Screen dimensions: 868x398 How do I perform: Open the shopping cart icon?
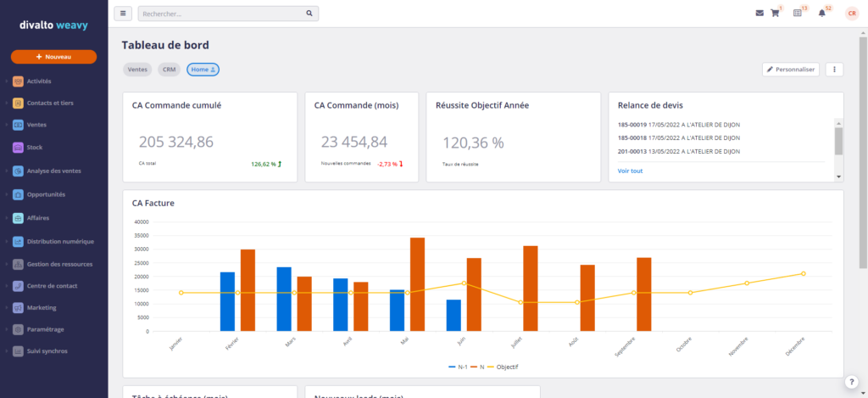pyautogui.click(x=775, y=14)
